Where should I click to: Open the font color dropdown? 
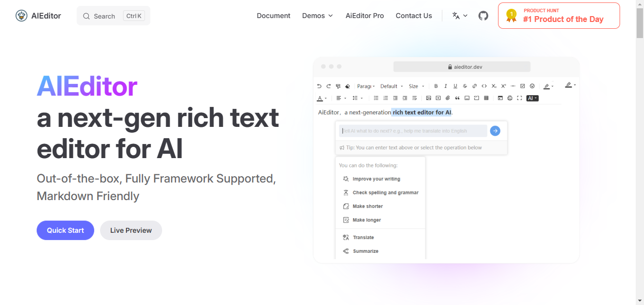322,98
